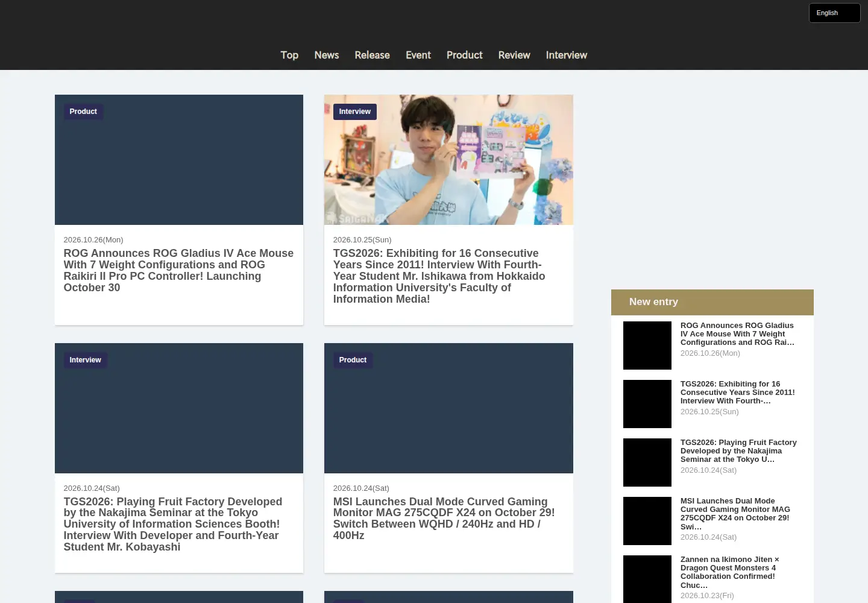Click the 2026.10.26(Mon) date in New entry

coord(710,353)
